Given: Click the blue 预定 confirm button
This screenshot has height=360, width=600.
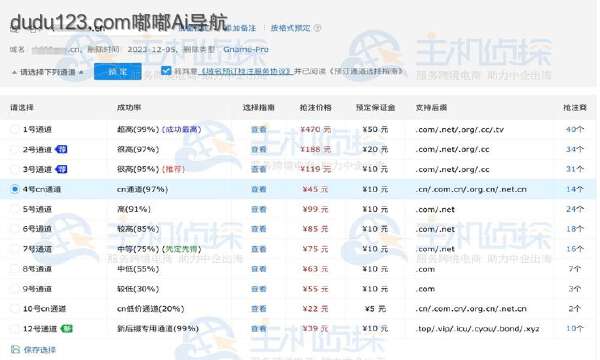Looking at the screenshot, I should tap(117, 72).
